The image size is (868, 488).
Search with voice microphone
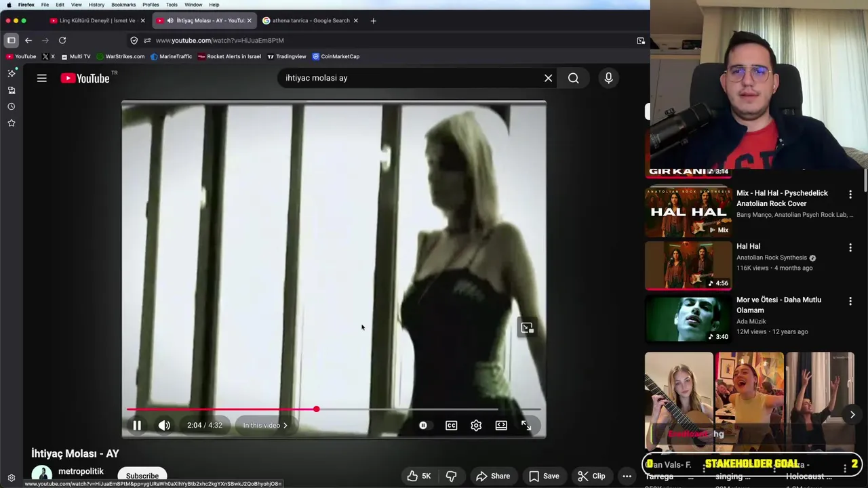coord(608,78)
